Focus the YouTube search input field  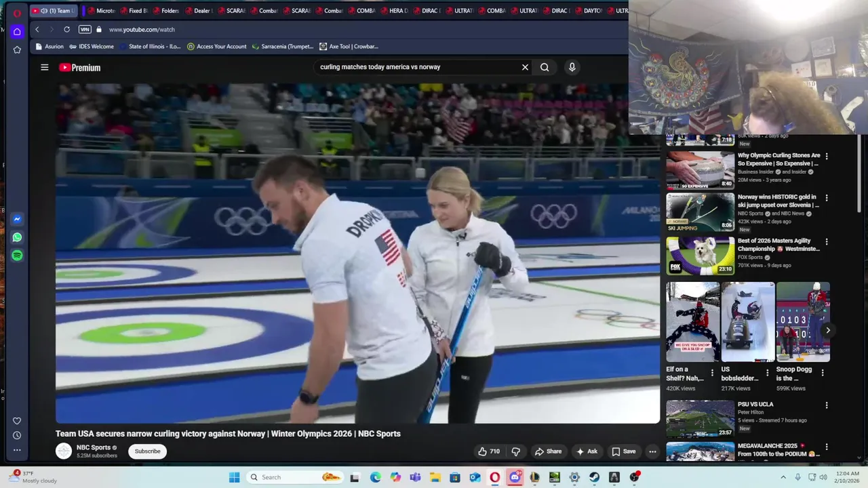click(x=417, y=67)
